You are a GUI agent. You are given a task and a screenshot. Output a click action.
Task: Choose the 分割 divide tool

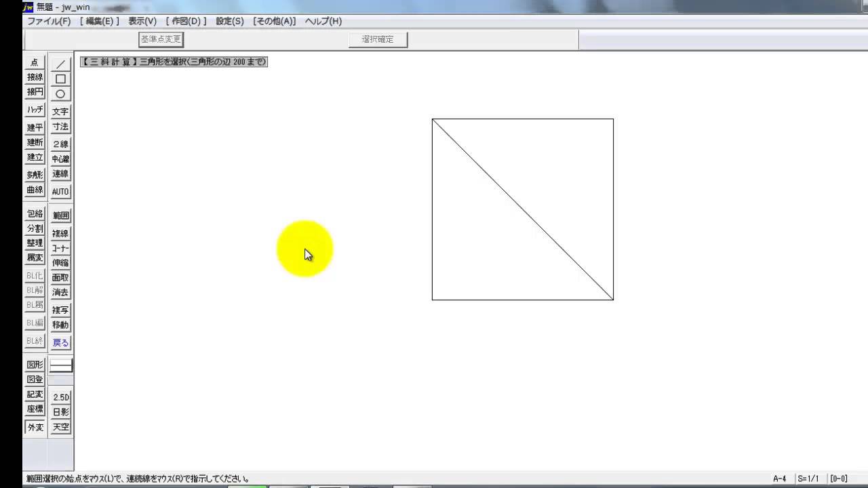35,228
